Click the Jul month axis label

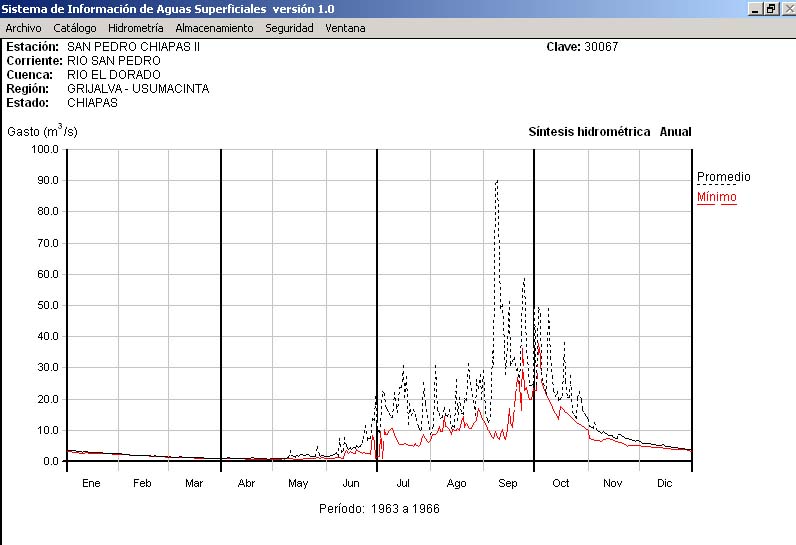[x=403, y=483]
